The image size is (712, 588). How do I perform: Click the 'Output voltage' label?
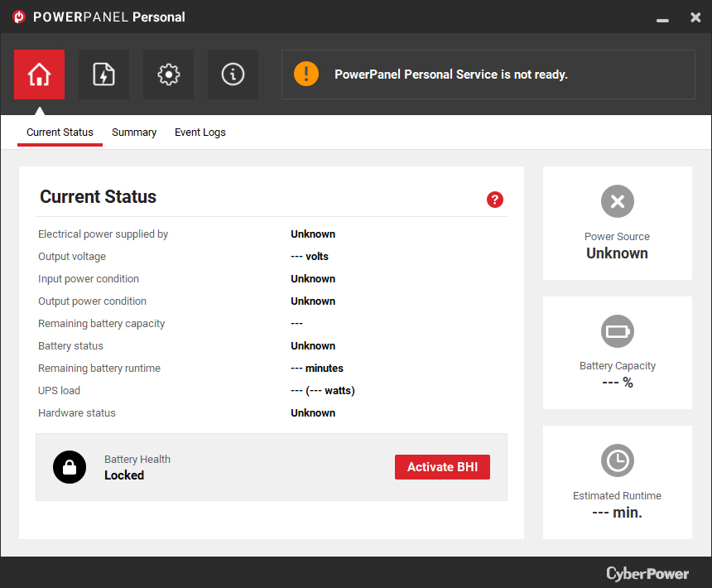72,257
